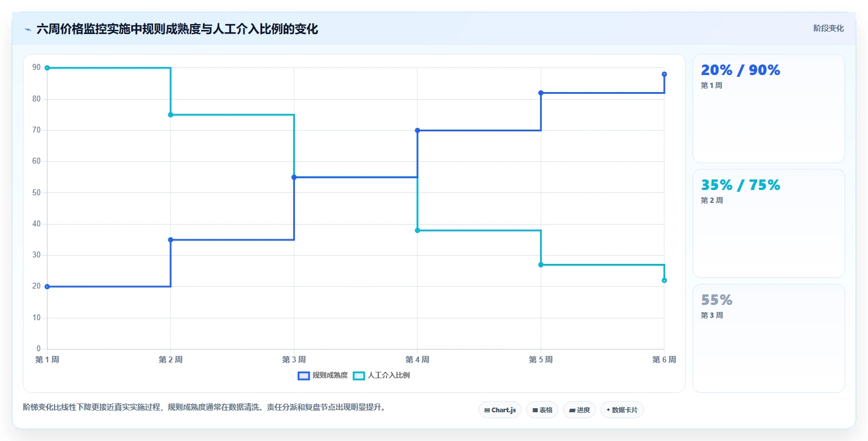Select the cyan 人工介入比例 point at week 2 (75)
The height and width of the screenshot is (441, 868).
tap(171, 115)
